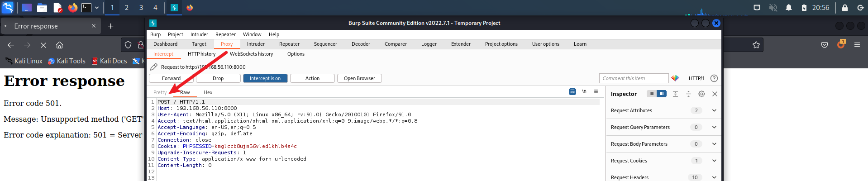This screenshot has height=181, width=868.
Task: Open the proxy Options sub-tab
Action: tap(296, 54)
